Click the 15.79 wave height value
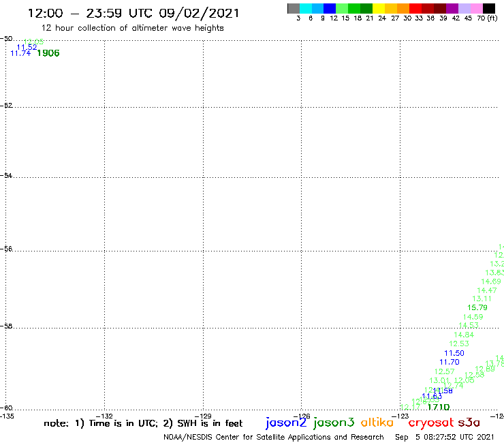 click(477, 307)
